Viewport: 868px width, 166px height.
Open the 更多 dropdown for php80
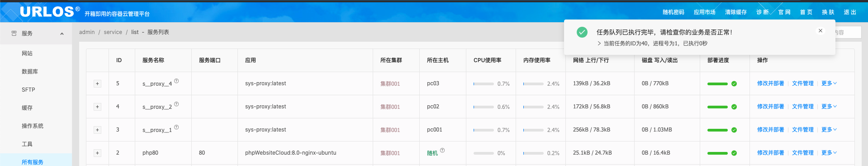(x=829, y=153)
